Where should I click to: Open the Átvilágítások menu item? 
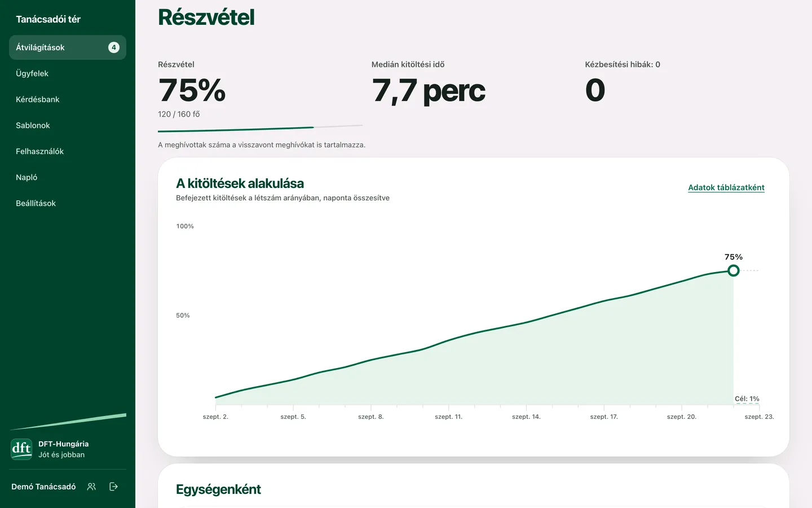pos(68,47)
